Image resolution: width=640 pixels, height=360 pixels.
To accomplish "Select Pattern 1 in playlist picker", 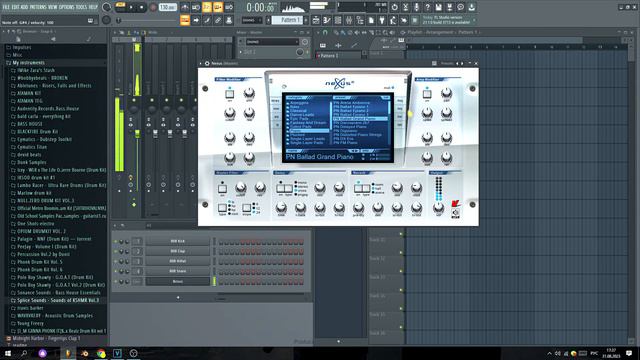I will 340,56.
